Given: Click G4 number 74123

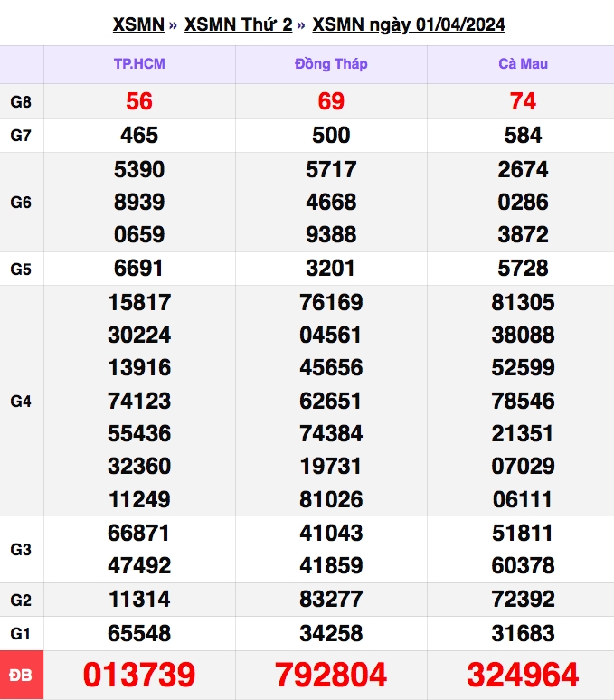Looking at the screenshot, I should point(139,401).
